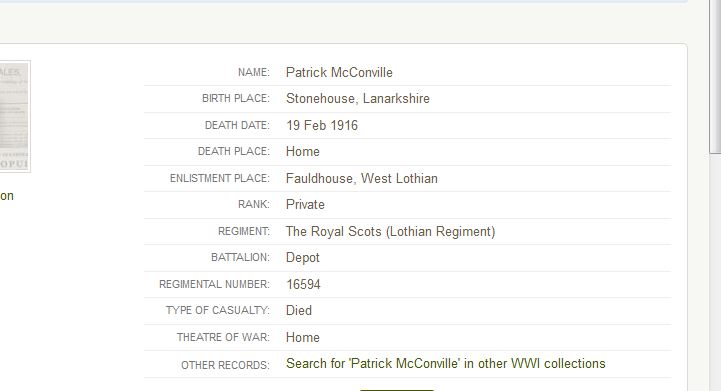This screenshot has width=721, height=391.
Task: Click the casualty type value Died
Action: [299, 310]
